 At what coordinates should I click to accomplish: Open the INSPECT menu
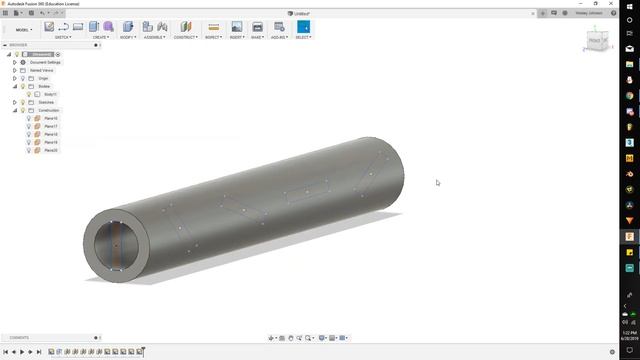click(x=213, y=37)
